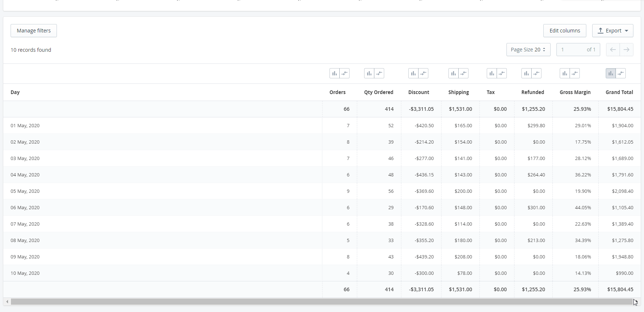Toggle bar chart icon above Discount column
Image resolution: width=644 pixels, height=312 pixels.
[x=413, y=73]
